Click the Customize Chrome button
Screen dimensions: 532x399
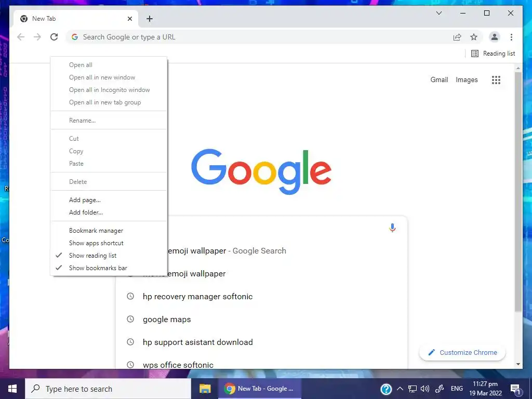click(462, 353)
